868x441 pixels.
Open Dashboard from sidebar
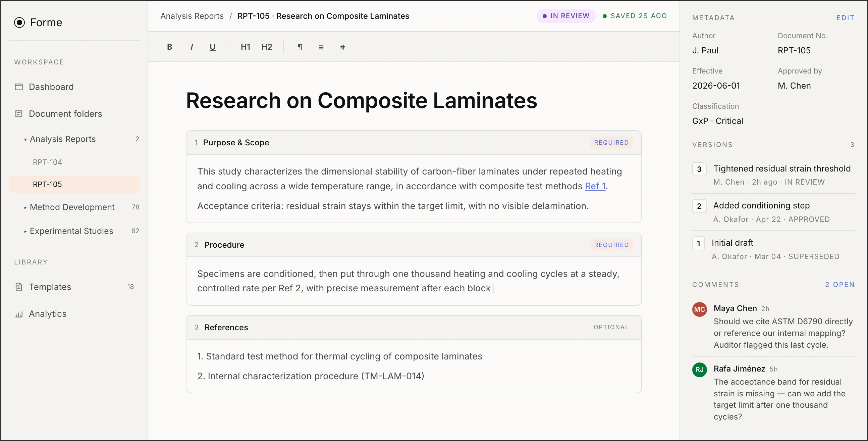tap(74, 87)
